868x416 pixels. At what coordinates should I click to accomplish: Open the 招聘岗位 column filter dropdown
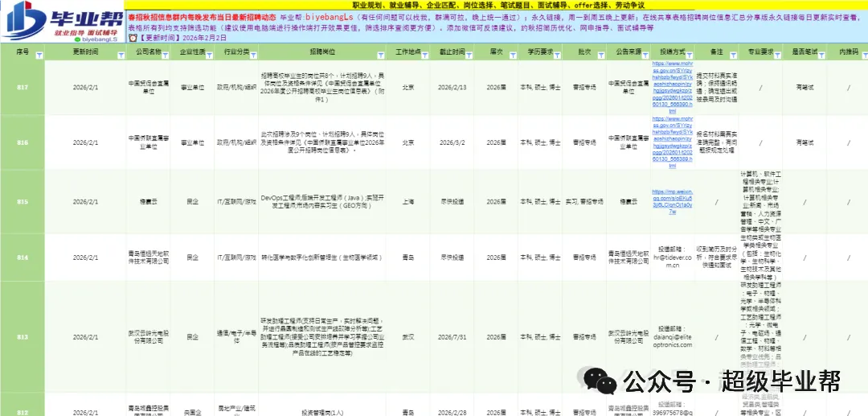(381, 56)
